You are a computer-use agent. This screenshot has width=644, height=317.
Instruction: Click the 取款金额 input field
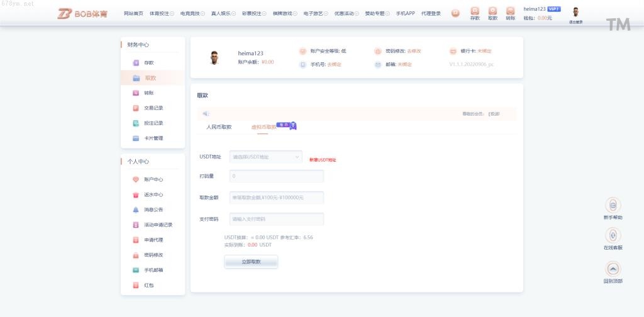[277, 197]
